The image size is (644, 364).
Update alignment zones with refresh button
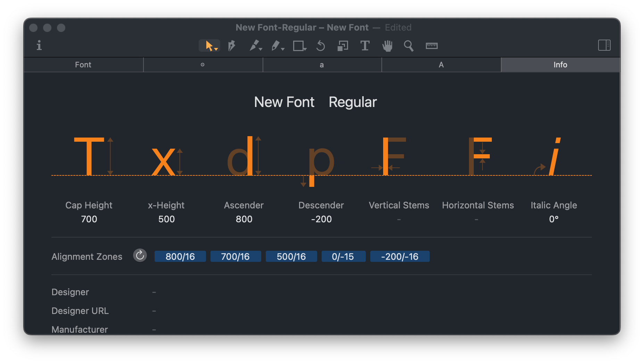(140, 256)
